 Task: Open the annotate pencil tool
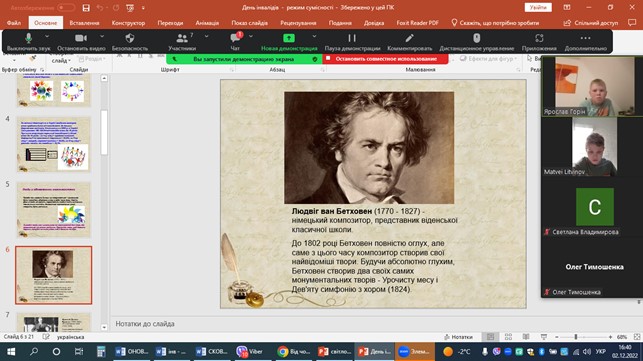409,42
